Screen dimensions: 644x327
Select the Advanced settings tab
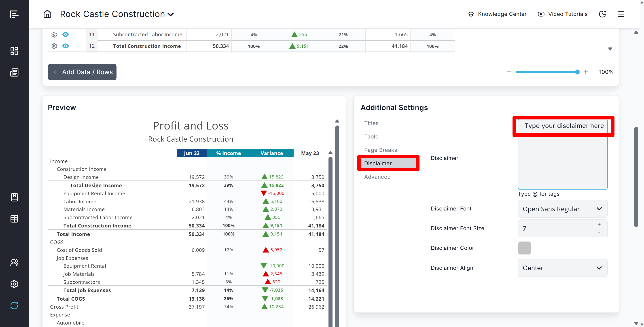pos(377,177)
